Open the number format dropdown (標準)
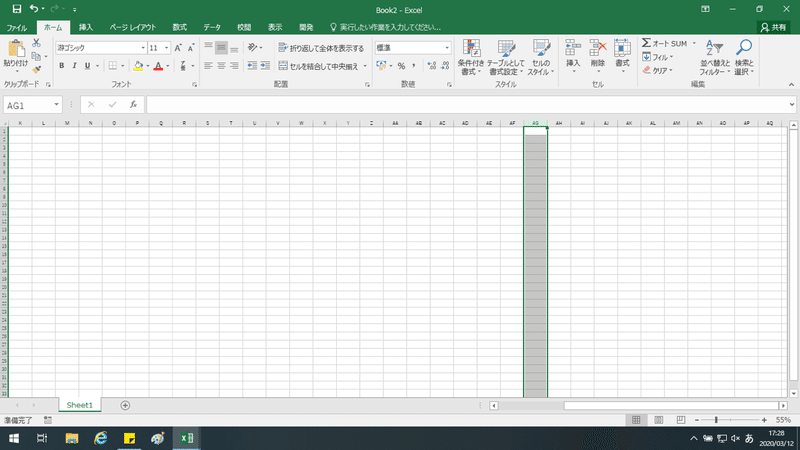This screenshot has width=800, height=450. [447, 48]
